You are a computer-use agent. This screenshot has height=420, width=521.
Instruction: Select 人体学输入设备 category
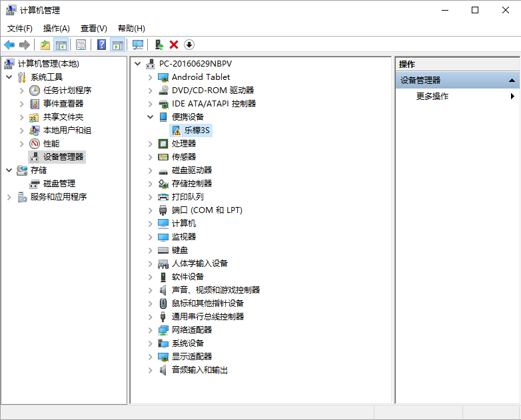point(200,264)
